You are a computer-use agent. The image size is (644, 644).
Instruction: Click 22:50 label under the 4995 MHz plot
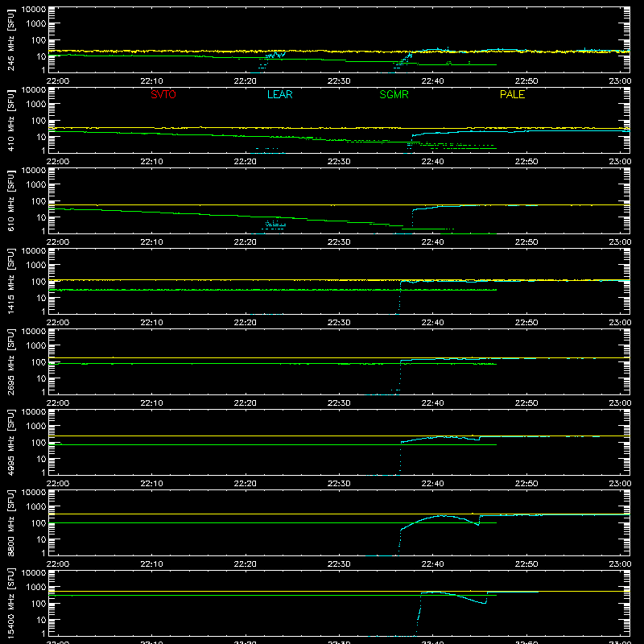(526, 484)
